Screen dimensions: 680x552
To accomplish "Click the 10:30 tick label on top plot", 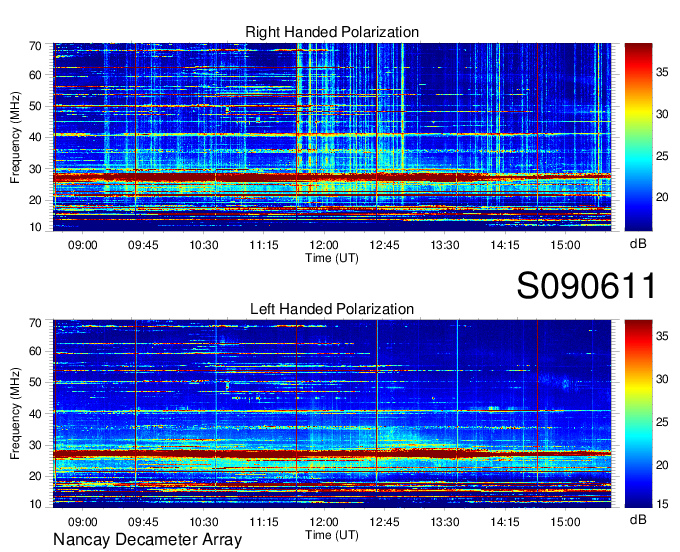I will (x=203, y=245).
